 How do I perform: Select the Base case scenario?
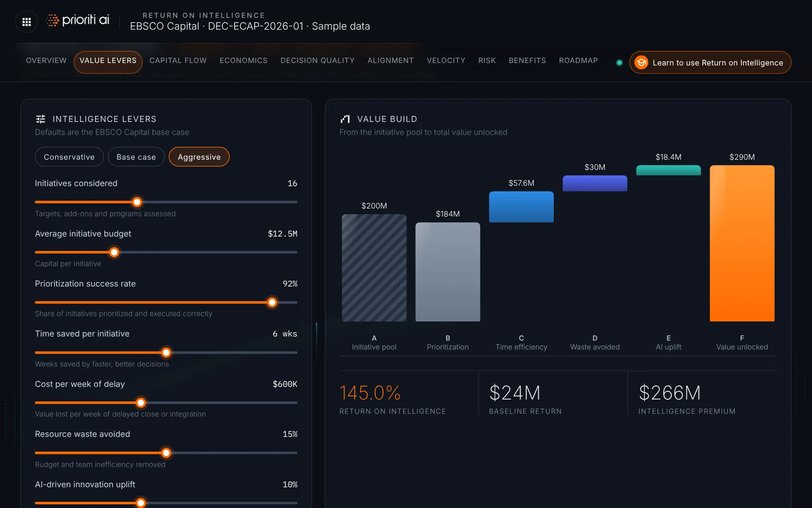(136, 157)
